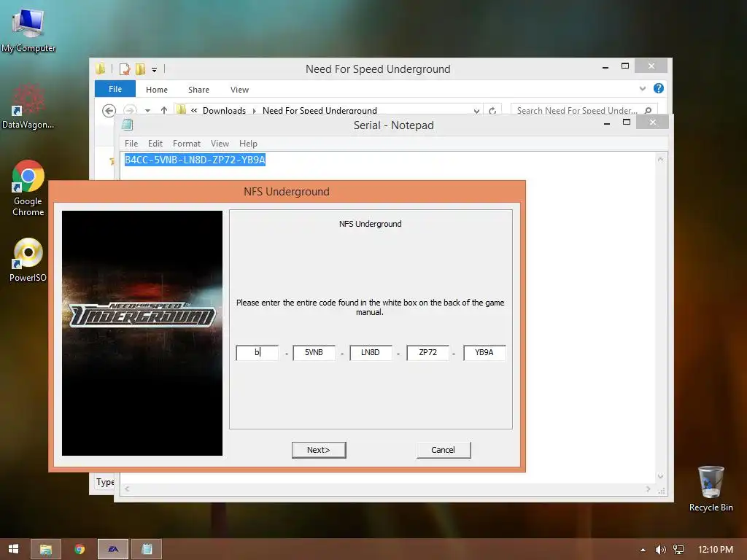The image size is (747, 560).
Task: Click the Notepad horizontal scrollbar left arrow
Action: click(x=127, y=489)
